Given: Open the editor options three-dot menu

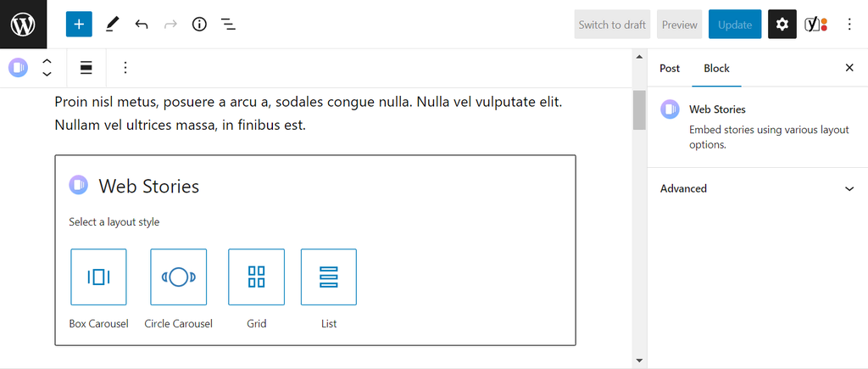Looking at the screenshot, I should pos(849,25).
